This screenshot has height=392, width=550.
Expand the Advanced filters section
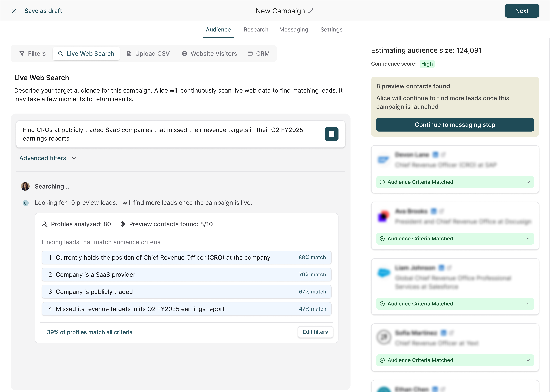[48, 158]
